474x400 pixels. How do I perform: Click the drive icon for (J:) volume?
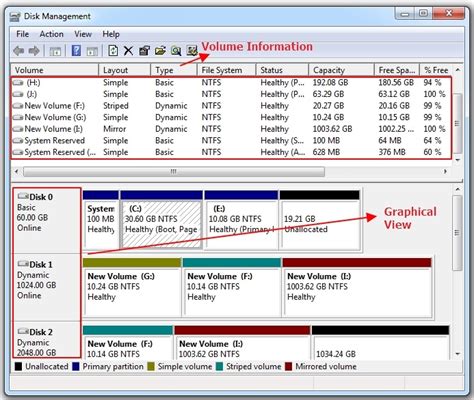tap(18, 94)
